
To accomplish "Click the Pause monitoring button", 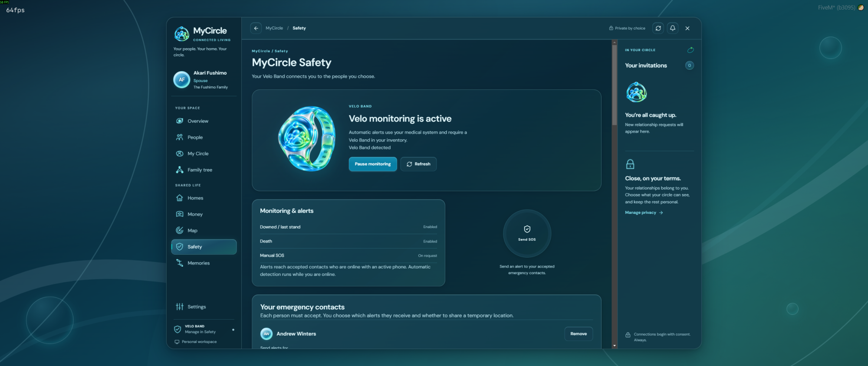I will tap(373, 164).
